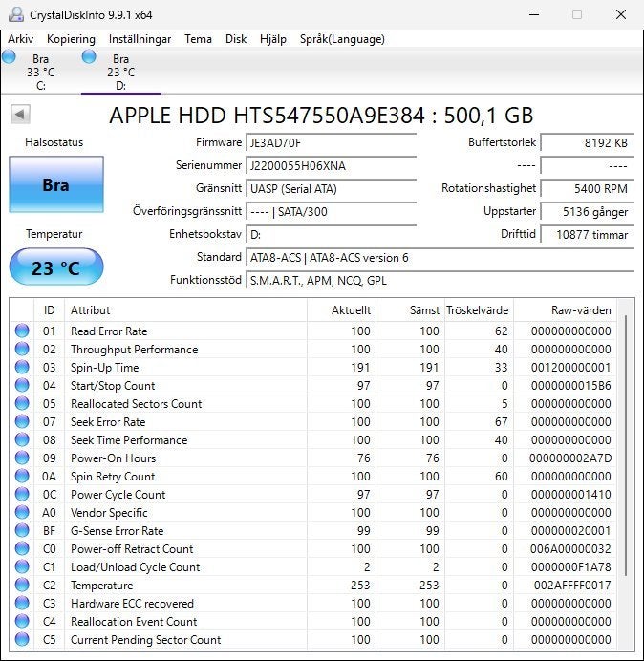This screenshot has width=644, height=661.
Task: Open the Tema menu
Action: click(x=198, y=39)
